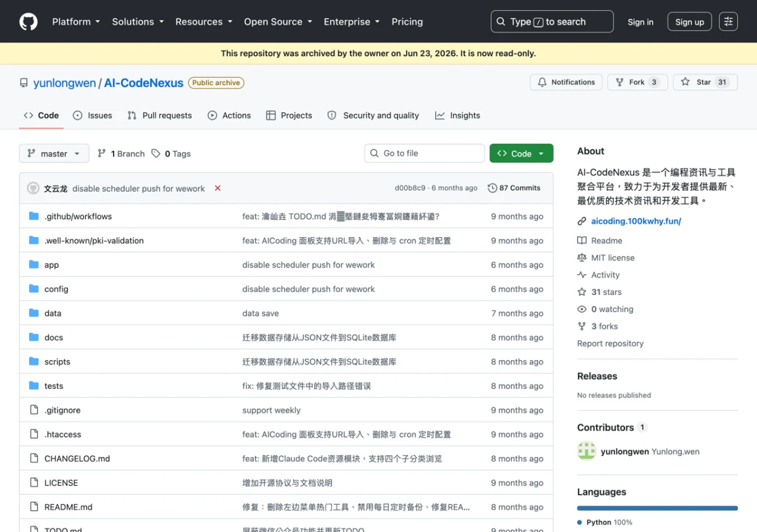Open the Contributors heading link
Image resolution: width=757 pixels, height=532 pixels.
coord(606,427)
